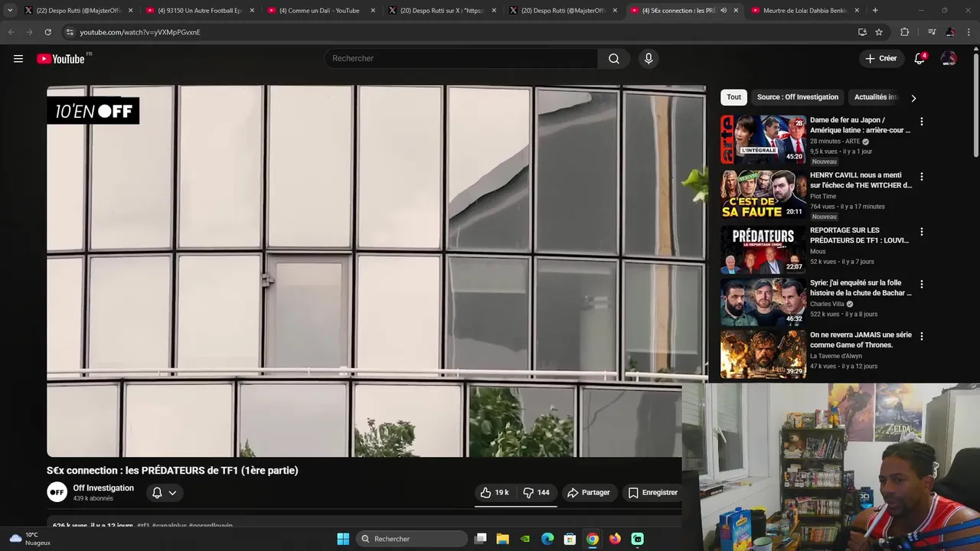Open a new browser tab
The image size is (980, 551).
coord(875,11)
